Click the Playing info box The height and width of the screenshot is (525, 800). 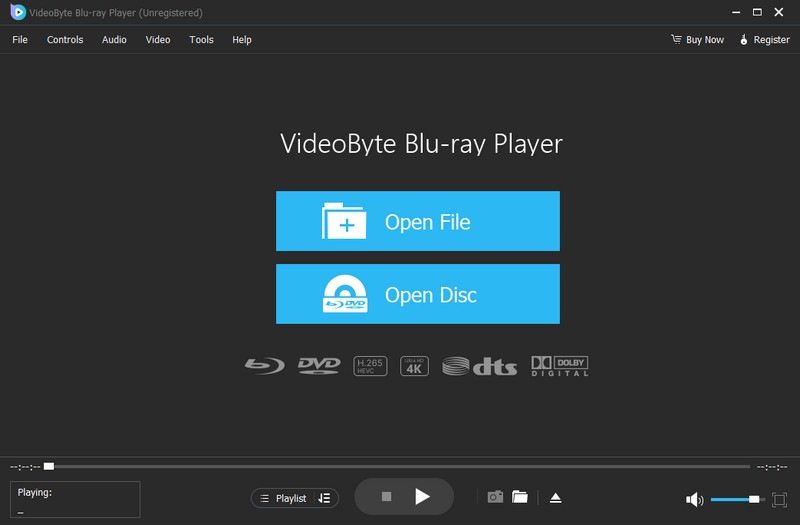pyautogui.click(x=75, y=499)
